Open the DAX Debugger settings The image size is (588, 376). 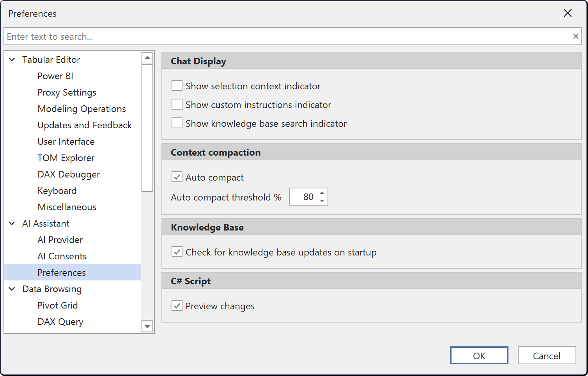tap(69, 174)
